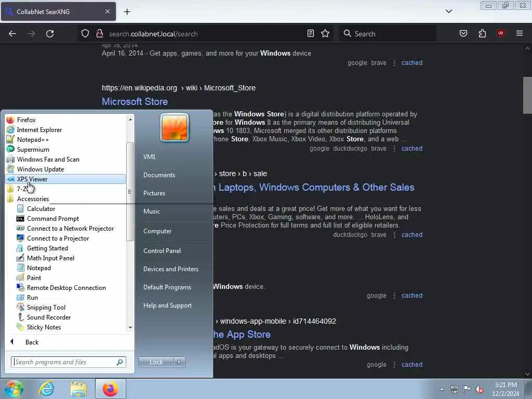Expand the 7-Zip folder
This screenshot has height=399, width=532.
[x=22, y=189]
